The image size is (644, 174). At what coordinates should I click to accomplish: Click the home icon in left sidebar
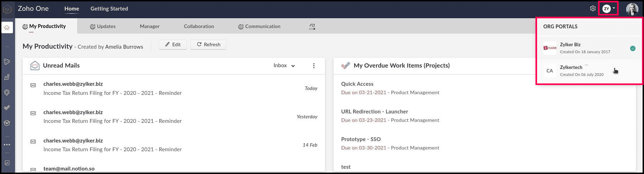7,28
